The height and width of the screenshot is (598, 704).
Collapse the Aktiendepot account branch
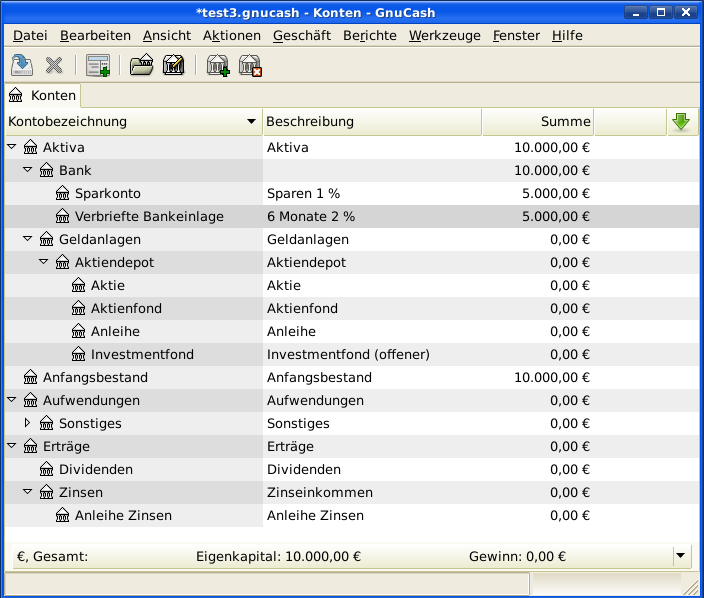(x=44, y=262)
